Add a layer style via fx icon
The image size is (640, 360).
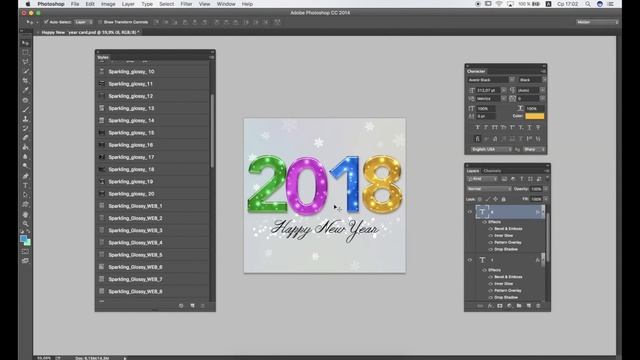click(490, 306)
